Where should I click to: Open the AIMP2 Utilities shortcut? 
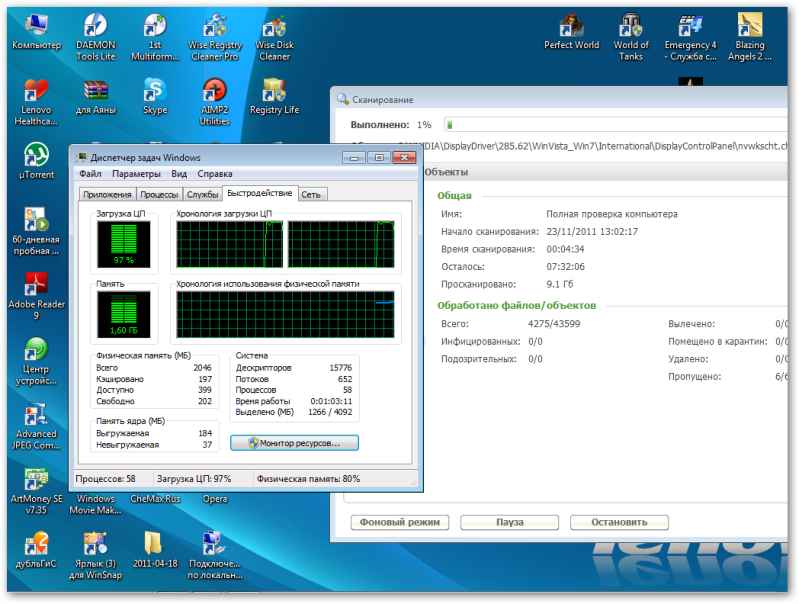coord(215,91)
